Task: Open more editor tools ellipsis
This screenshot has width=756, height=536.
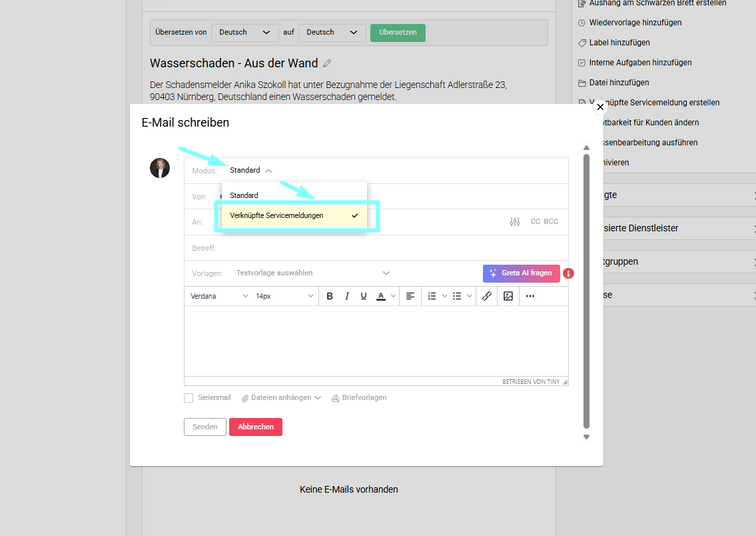Action: (530, 296)
